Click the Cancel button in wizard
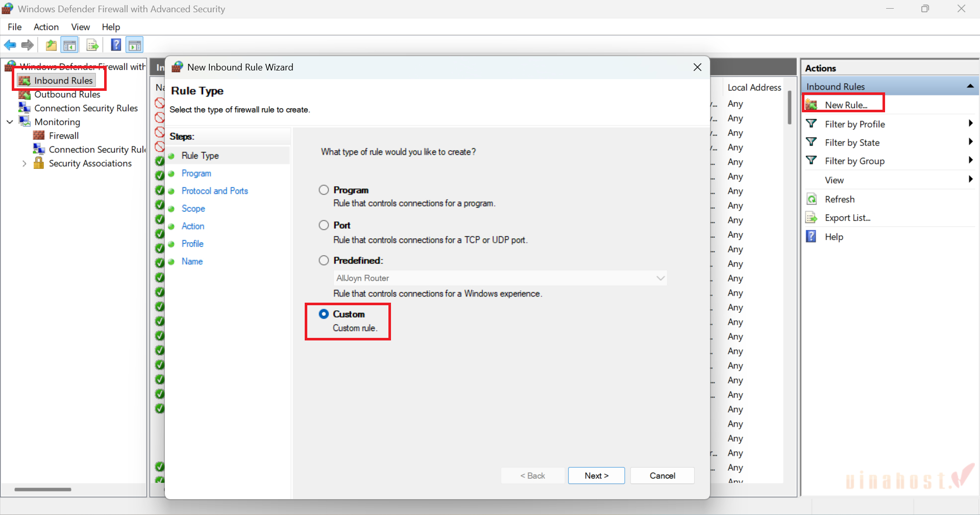 662,476
